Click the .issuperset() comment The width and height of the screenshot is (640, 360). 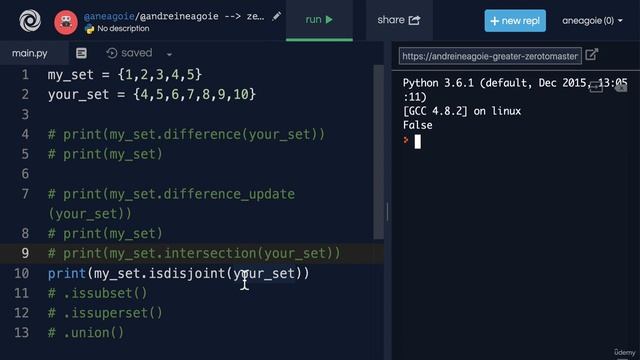[105, 313]
